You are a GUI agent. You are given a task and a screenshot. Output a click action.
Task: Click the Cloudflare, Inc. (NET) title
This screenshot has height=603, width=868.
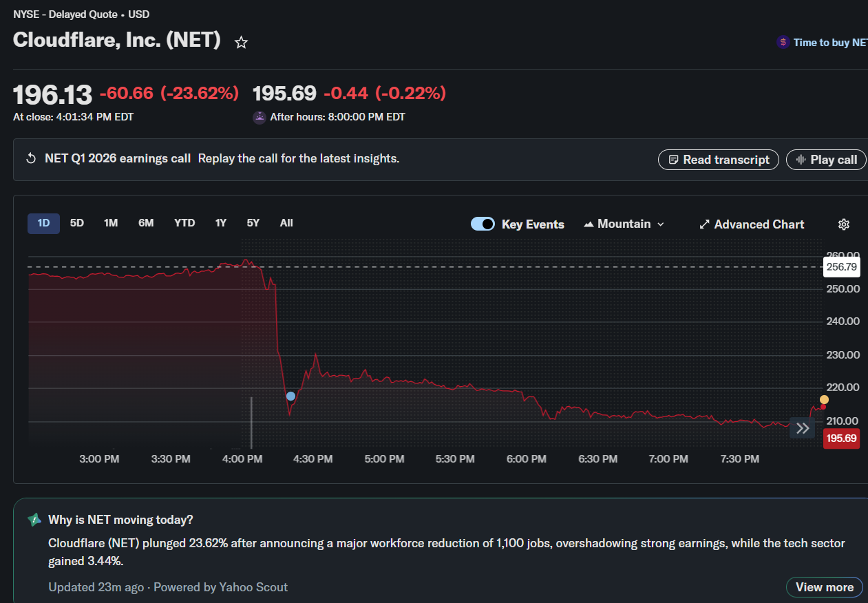point(117,40)
